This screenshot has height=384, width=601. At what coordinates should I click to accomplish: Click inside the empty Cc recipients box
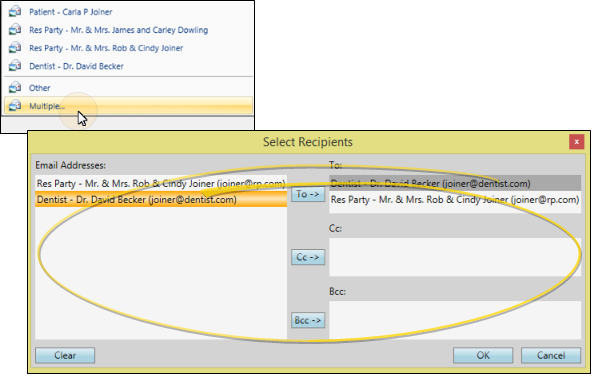click(x=455, y=257)
